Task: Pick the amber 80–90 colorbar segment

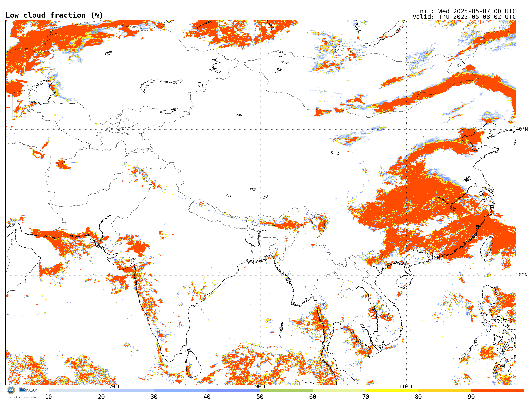Action: (x=445, y=391)
